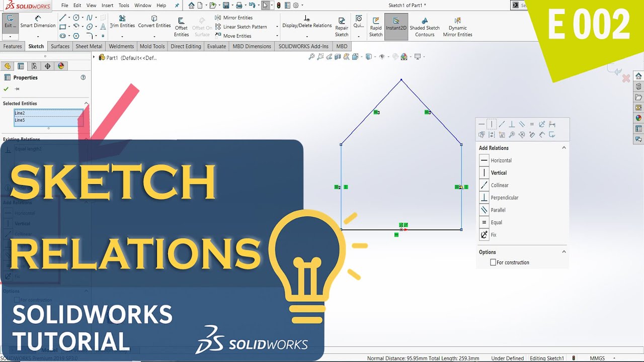Switch to the Evaluate tab
Viewport: 644px width, 362px height.
[x=216, y=46]
